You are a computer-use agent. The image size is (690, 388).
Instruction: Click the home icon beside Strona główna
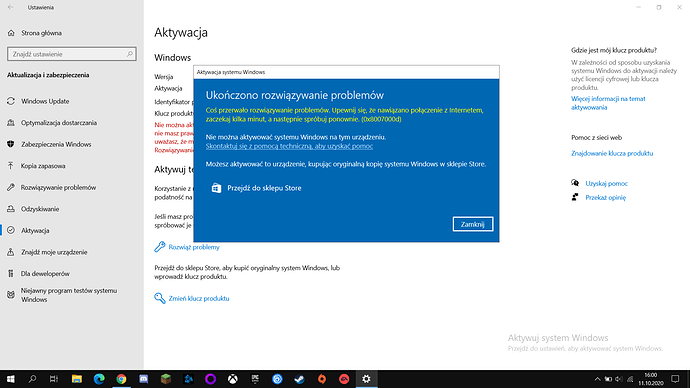pyautogui.click(x=11, y=33)
